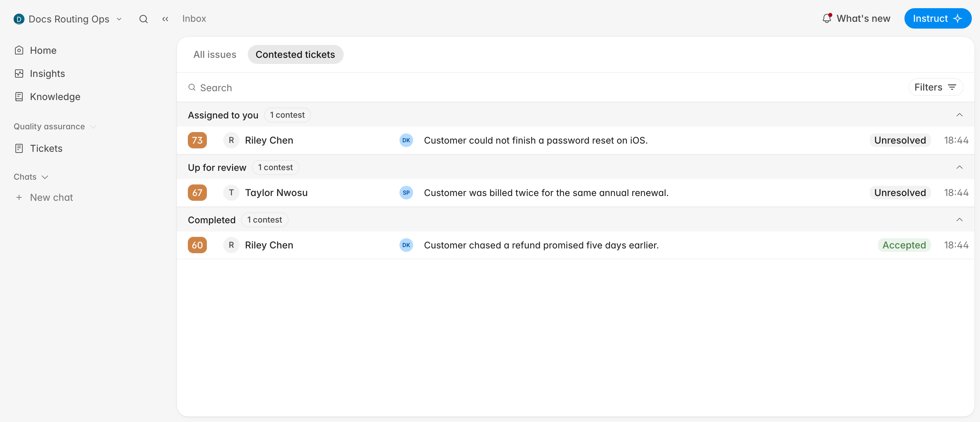The height and width of the screenshot is (422, 980).
Task: Click the Tickets document icon
Action: tap(19, 148)
